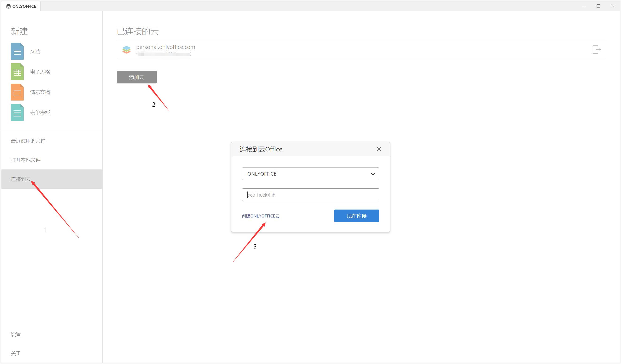Screen dimensions: 621x364
Task: Switch to 最近使用的文件 section
Action: [28, 140]
